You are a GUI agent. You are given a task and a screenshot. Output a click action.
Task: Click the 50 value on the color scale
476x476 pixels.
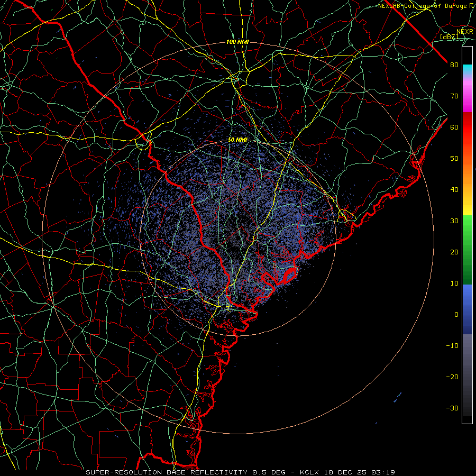click(x=454, y=159)
